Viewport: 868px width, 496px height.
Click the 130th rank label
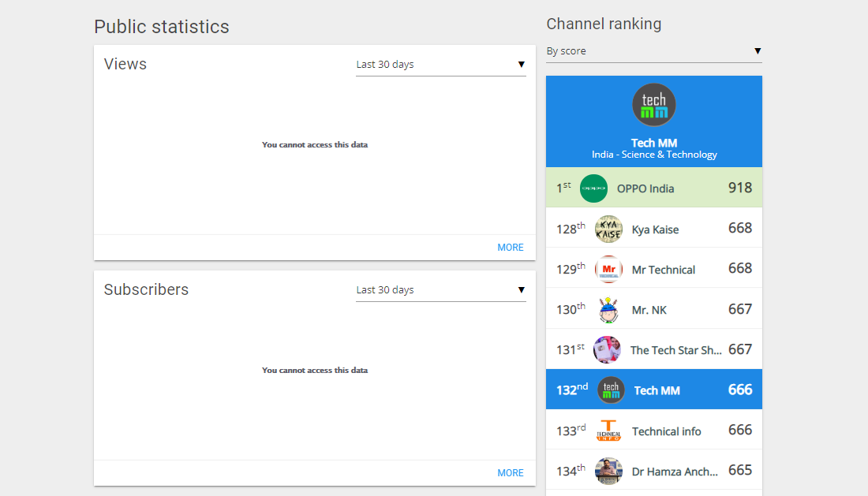pyautogui.click(x=571, y=308)
